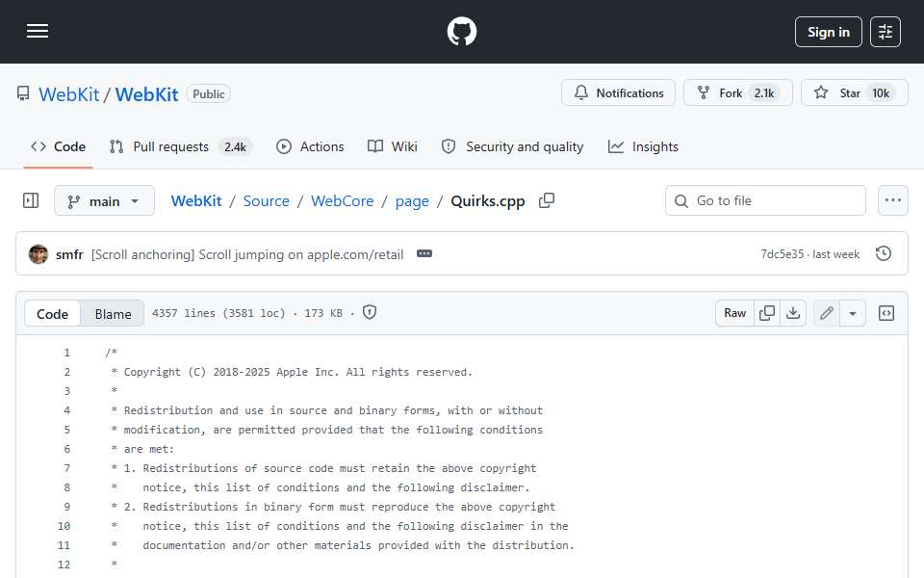924x578 pixels.
Task: Open smfr's user avatar
Action: point(38,254)
